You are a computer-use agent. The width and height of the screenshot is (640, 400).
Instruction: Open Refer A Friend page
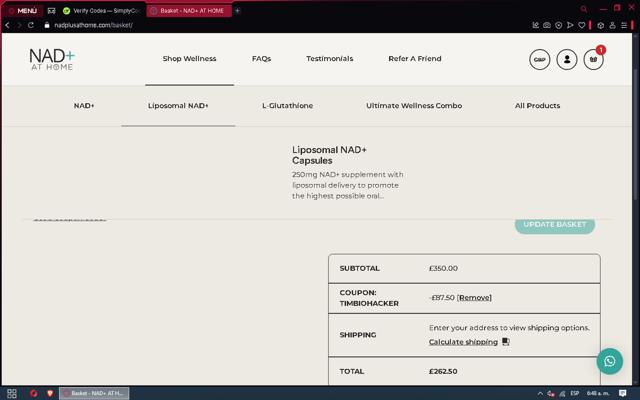tap(415, 58)
